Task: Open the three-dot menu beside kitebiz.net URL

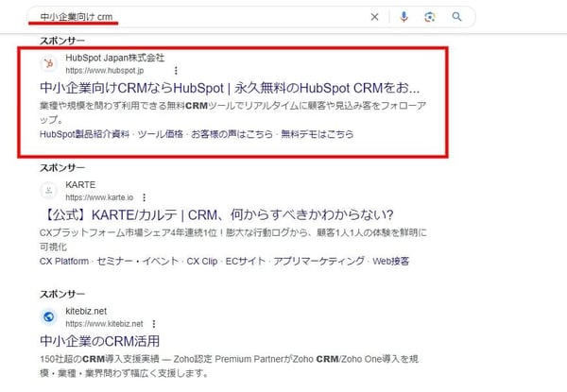Action: point(154,324)
